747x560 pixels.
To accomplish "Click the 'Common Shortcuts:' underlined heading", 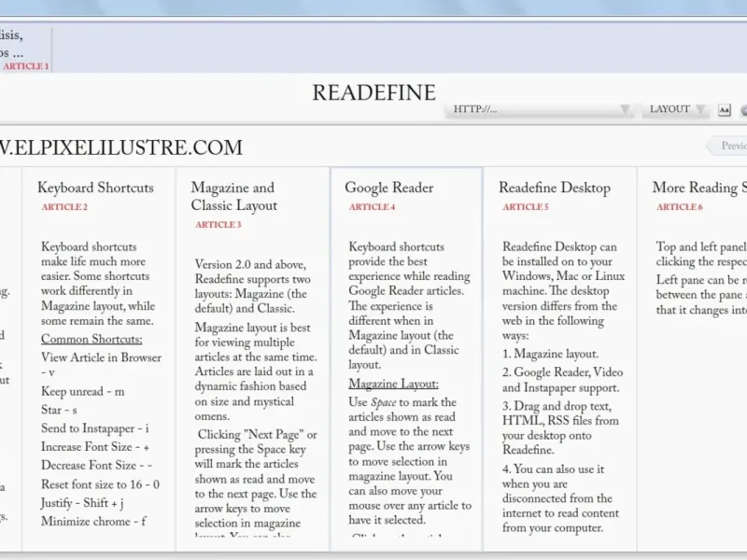I will pyautogui.click(x=92, y=339).
